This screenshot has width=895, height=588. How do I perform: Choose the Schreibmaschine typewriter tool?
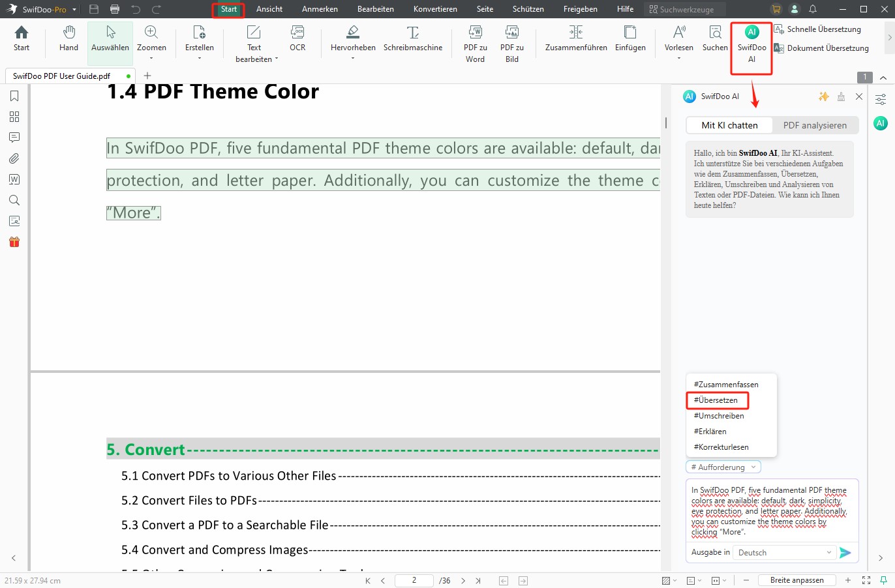(413, 38)
